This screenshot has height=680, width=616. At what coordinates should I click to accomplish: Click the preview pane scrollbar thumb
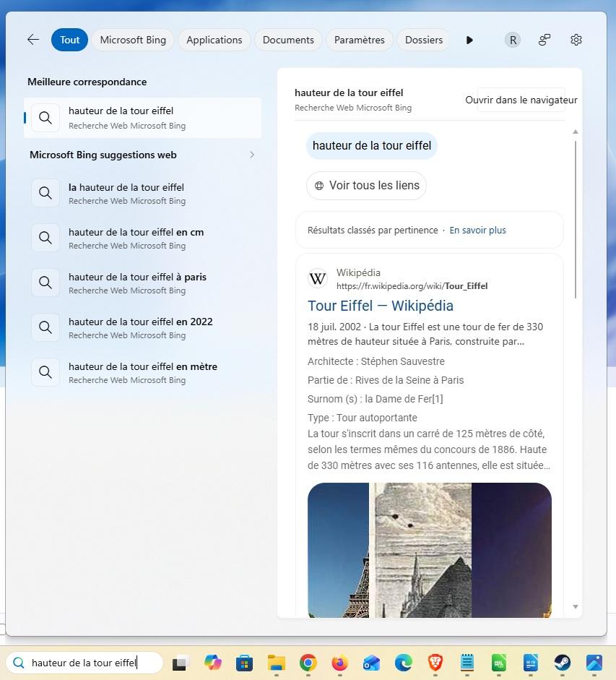click(x=576, y=220)
